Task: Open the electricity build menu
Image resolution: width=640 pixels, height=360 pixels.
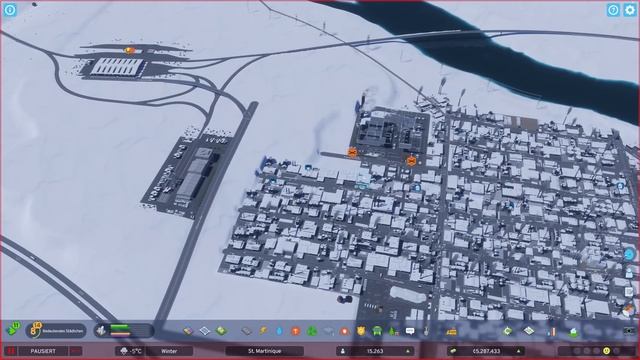Action: coord(263,331)
